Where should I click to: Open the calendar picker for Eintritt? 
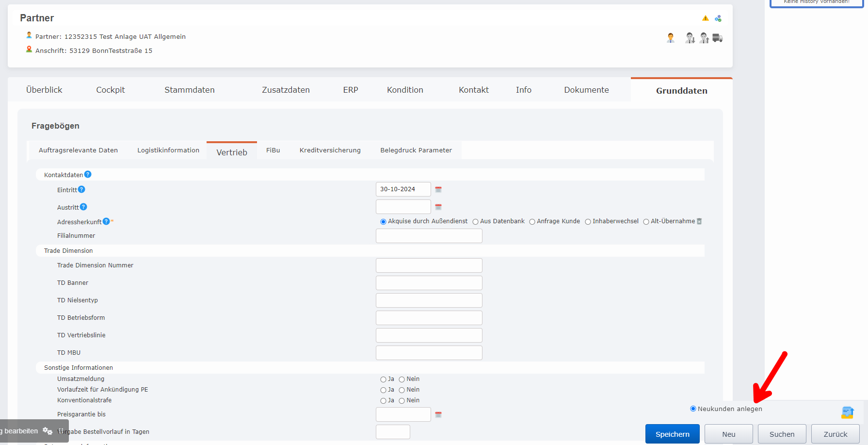(438, 190)
